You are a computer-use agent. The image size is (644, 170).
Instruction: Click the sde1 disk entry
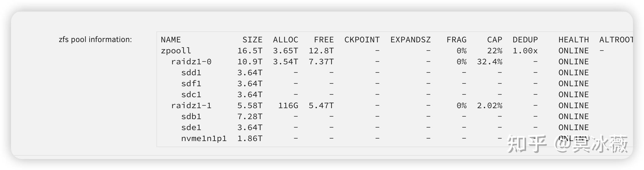click(x=191, y=128)
